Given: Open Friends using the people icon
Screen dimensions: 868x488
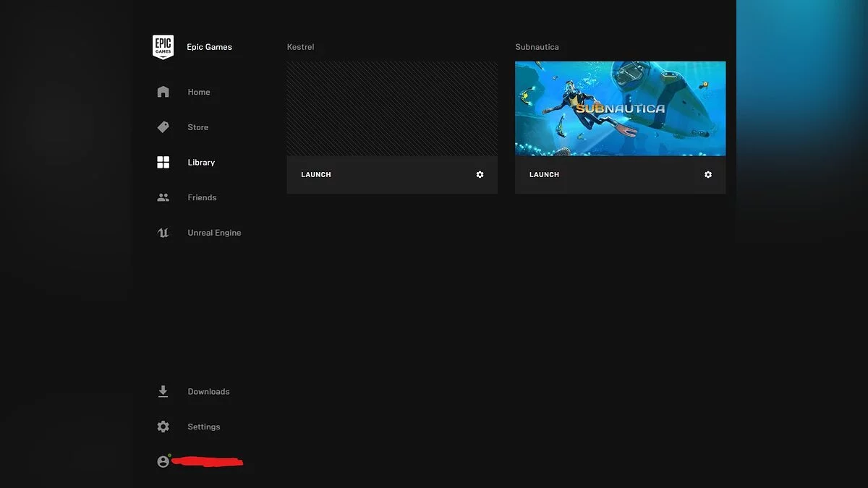Looking at the screenshot, I should tap(163, 197).
